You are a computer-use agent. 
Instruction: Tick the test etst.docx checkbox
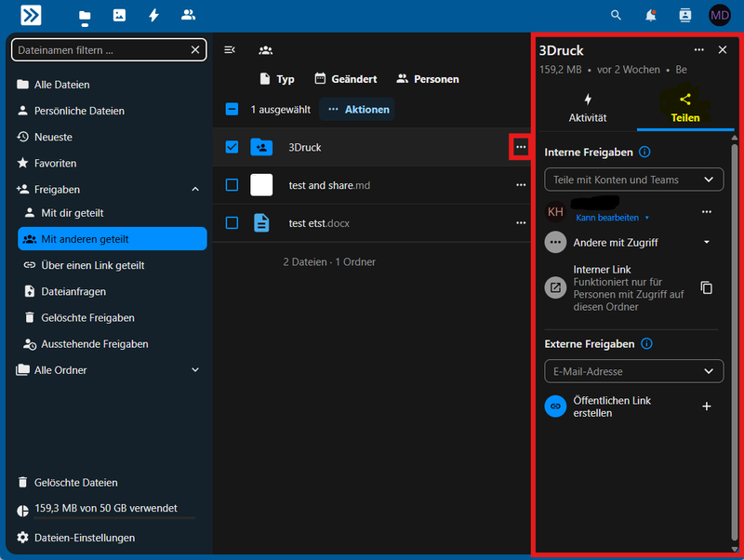232,223
